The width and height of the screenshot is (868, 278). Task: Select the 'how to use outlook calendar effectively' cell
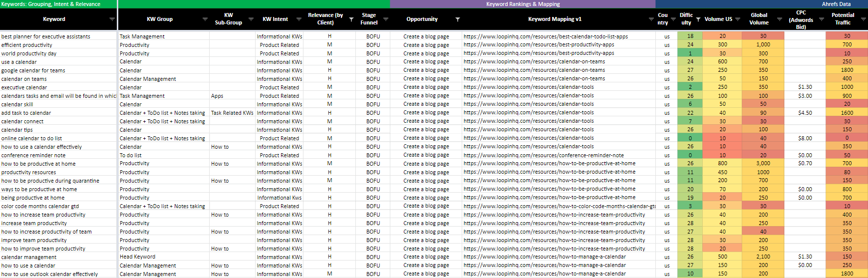(x=58, y=274)
